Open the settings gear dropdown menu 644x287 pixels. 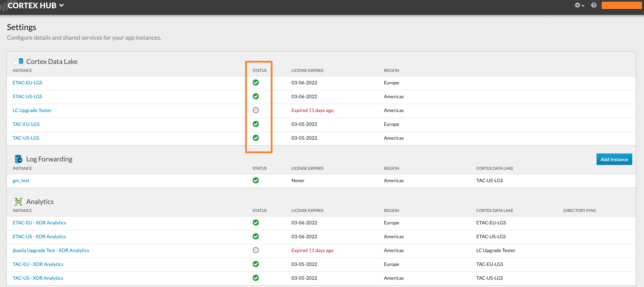(579, 5)
